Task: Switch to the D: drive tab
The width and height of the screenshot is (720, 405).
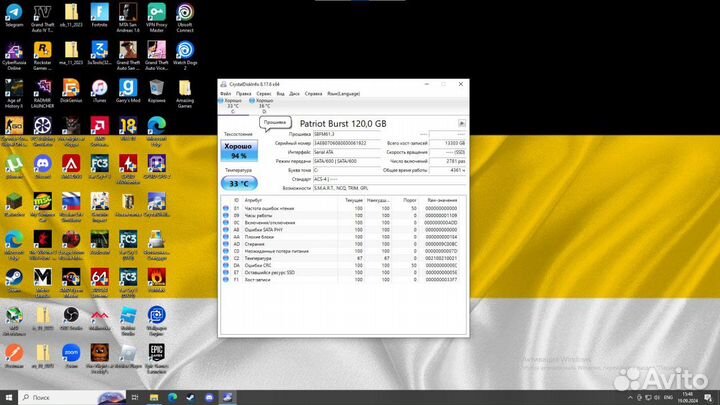Action: [x=263, y=105]
